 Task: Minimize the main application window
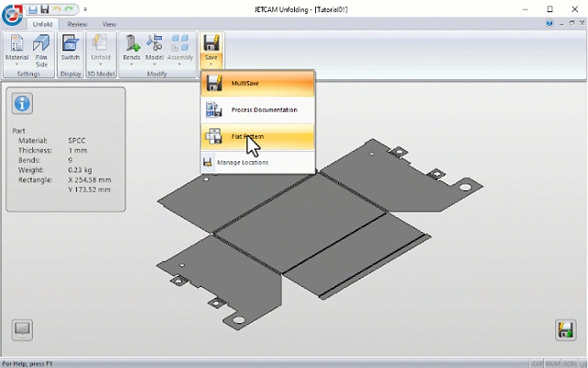(526, 9)
